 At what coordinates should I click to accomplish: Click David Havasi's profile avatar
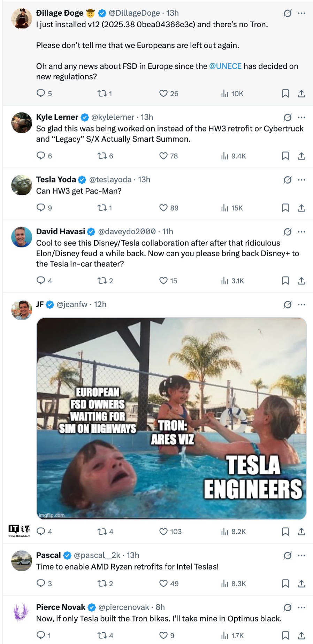[x=22, y=237]
